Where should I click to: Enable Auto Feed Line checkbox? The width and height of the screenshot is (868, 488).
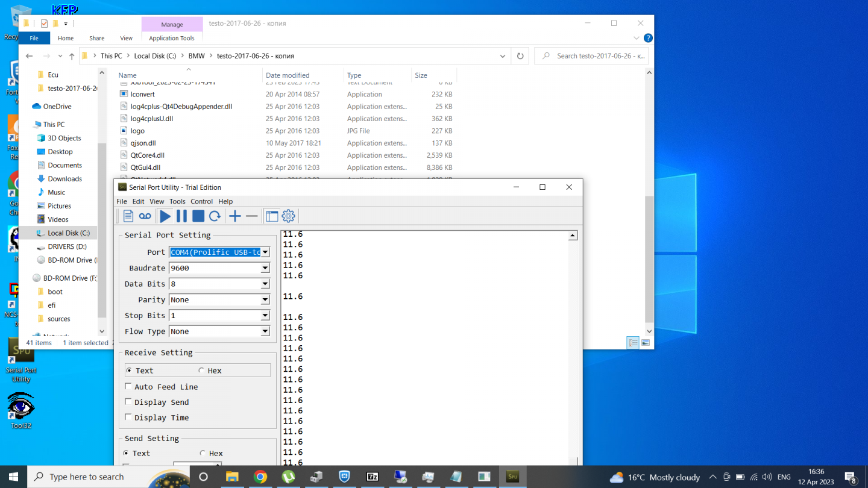pos(128,386)
